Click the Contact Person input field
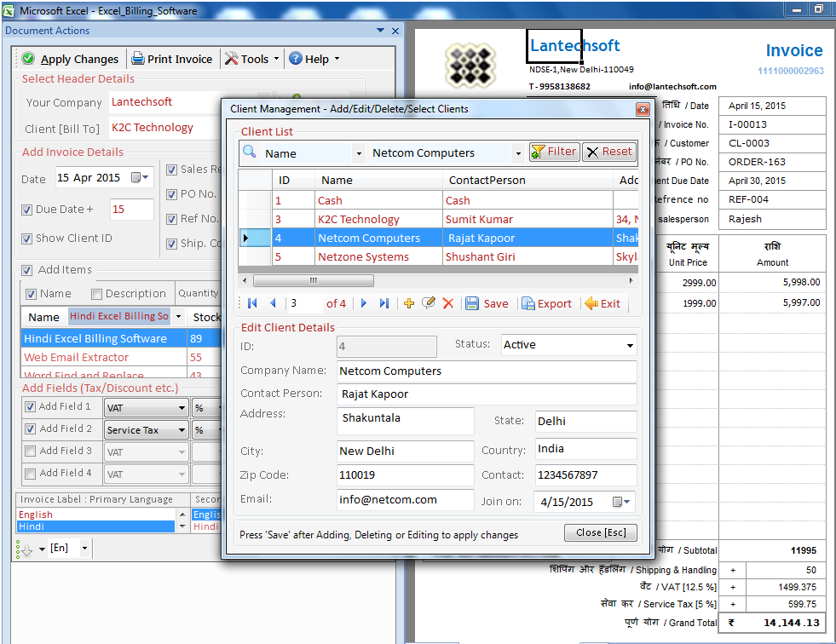Image resolution: width=836 pixels, height=644 pixels. click(487, 394)
